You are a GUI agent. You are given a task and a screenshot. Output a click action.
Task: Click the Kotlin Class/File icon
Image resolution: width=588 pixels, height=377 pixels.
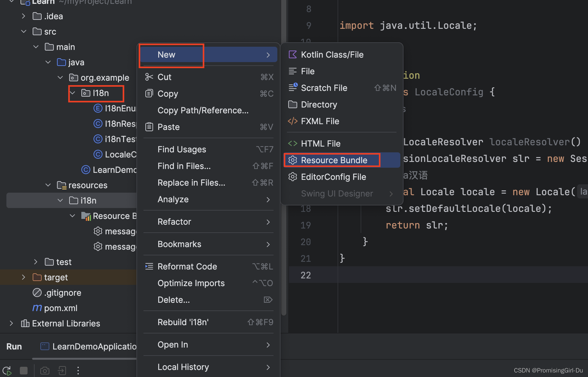(293, 55)
